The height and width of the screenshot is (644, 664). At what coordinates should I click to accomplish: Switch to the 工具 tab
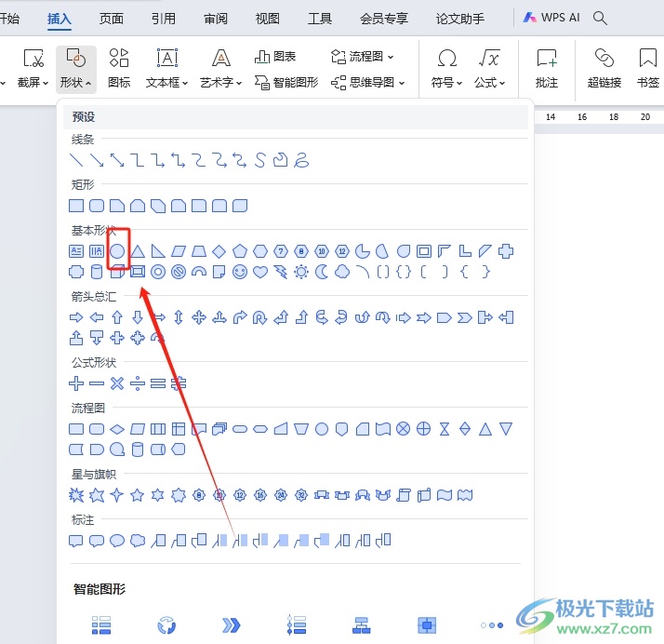pos(320,19)
